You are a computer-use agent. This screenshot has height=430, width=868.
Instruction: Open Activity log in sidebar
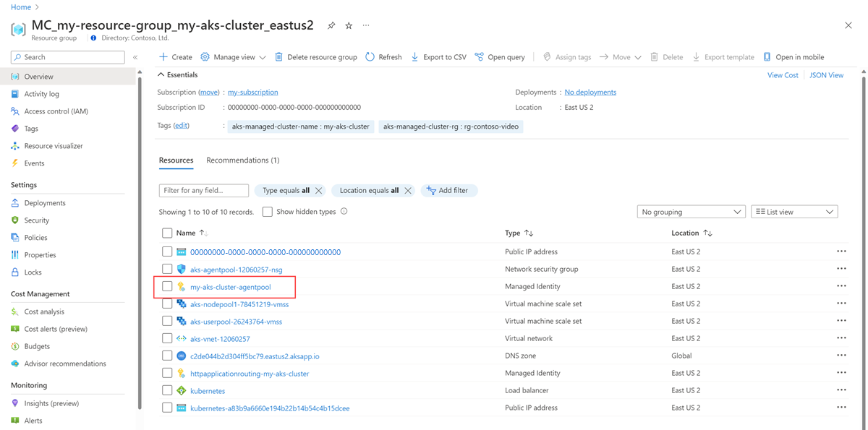point(41,94)
